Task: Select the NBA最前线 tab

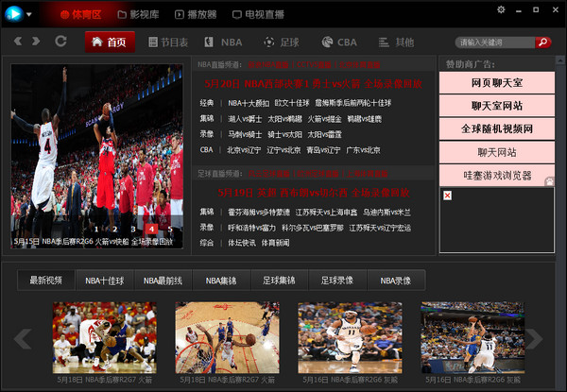Action: click(x=163, y=281)
